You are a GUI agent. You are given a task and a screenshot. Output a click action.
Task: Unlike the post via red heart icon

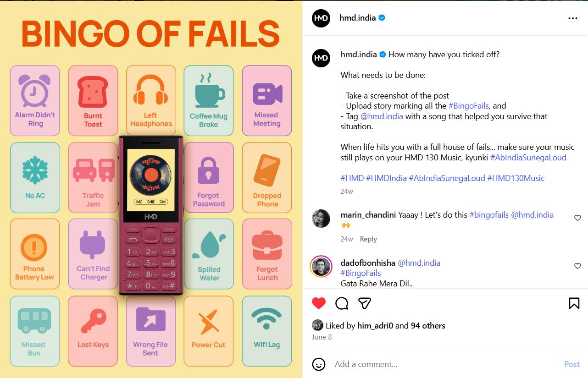pyautogui.click(x=319, y=303)
